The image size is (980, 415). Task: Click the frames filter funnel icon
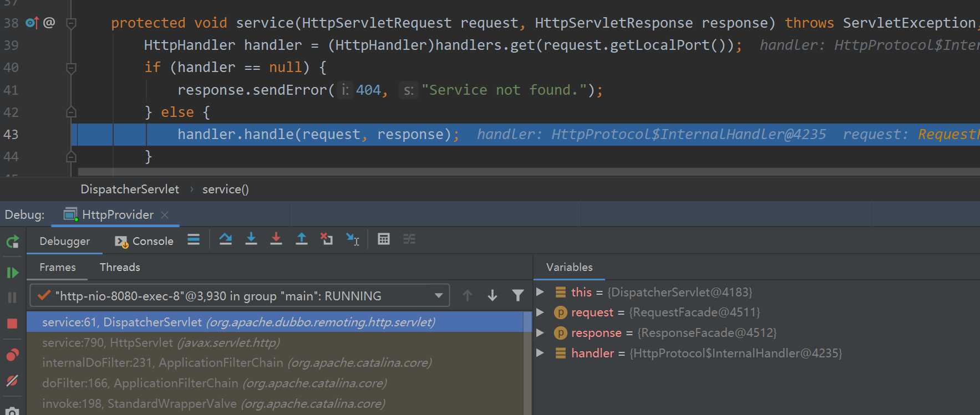518,296
